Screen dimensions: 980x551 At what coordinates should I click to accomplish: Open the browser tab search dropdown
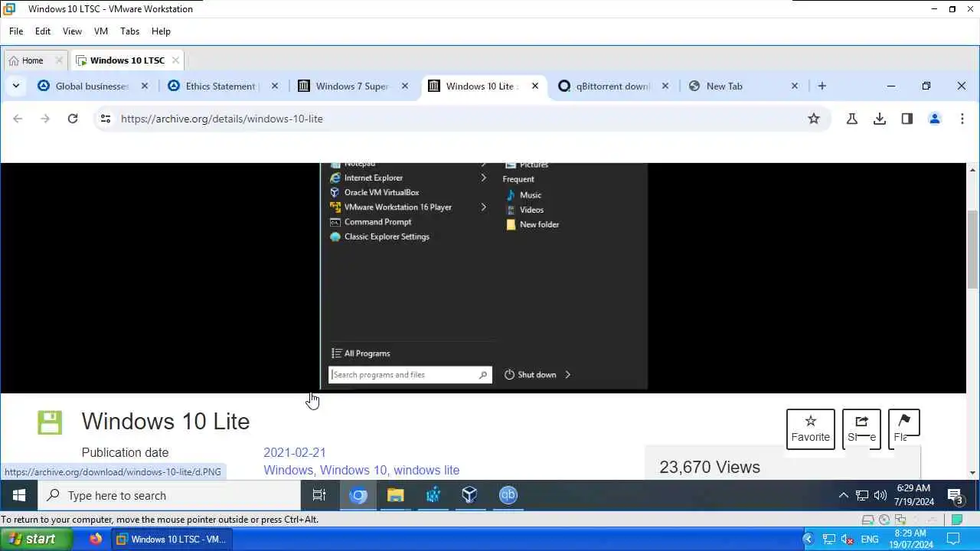tap(15, 86)
